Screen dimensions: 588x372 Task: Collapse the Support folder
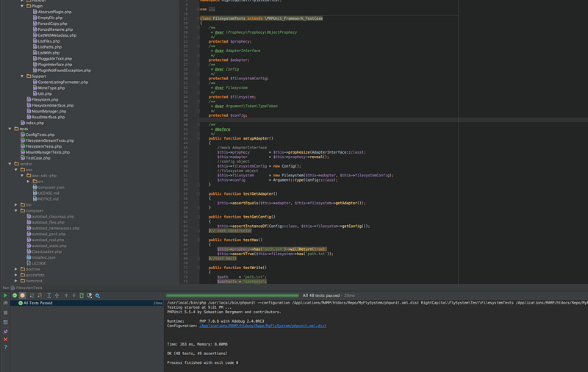pos(22,76)
